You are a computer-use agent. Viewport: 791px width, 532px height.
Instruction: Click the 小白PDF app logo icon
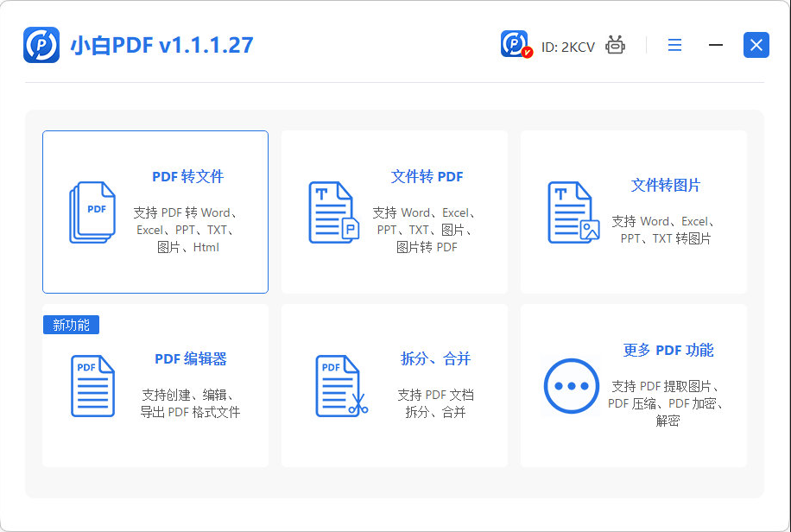(41, 45)
